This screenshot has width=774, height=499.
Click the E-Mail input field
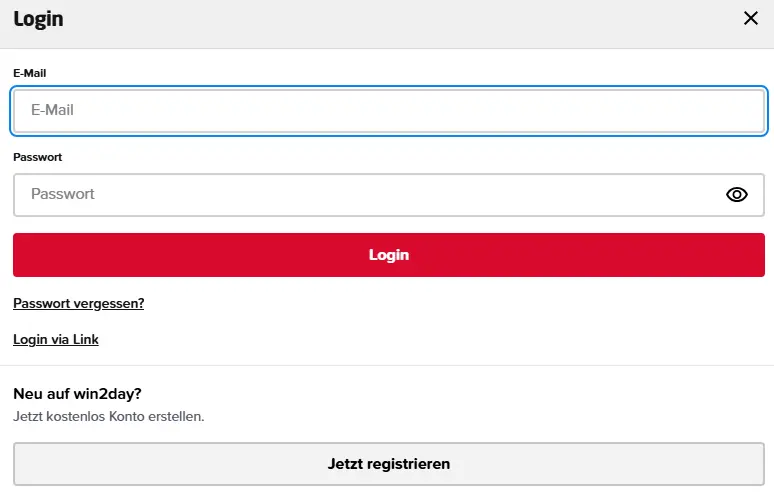click(389, 111)
